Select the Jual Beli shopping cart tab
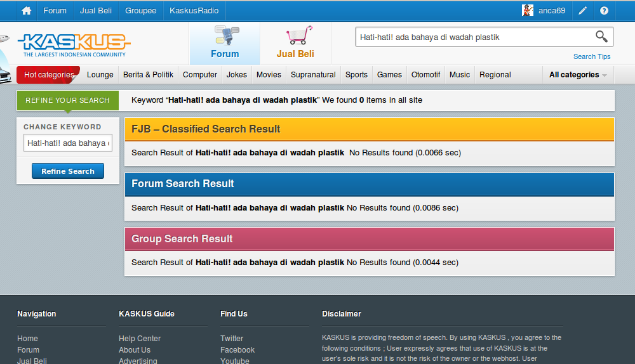Screen dimensions: 635x364 click(x=296, y=43)
